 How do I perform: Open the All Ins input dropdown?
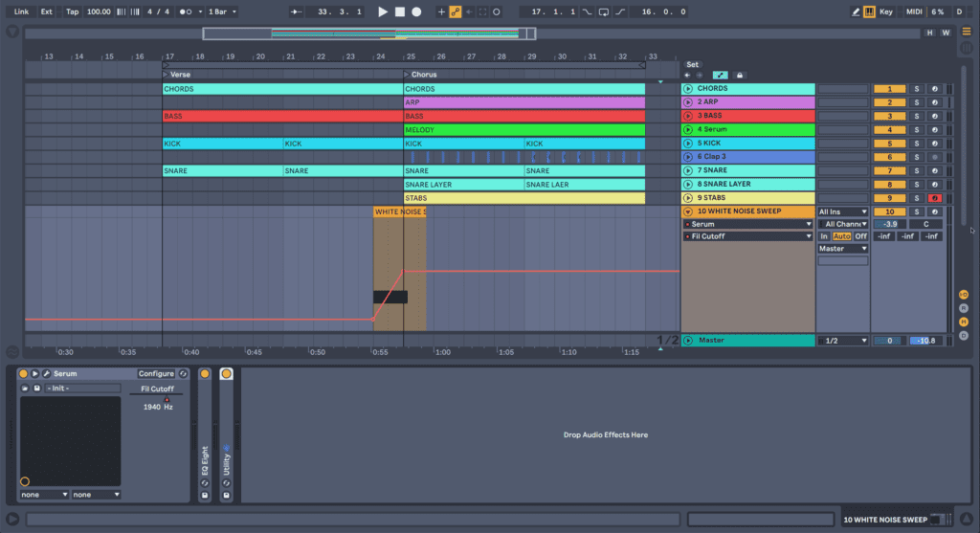843,211
